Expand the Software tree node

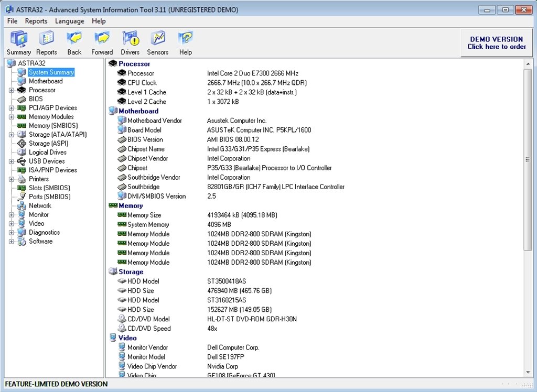click(12, 242)
